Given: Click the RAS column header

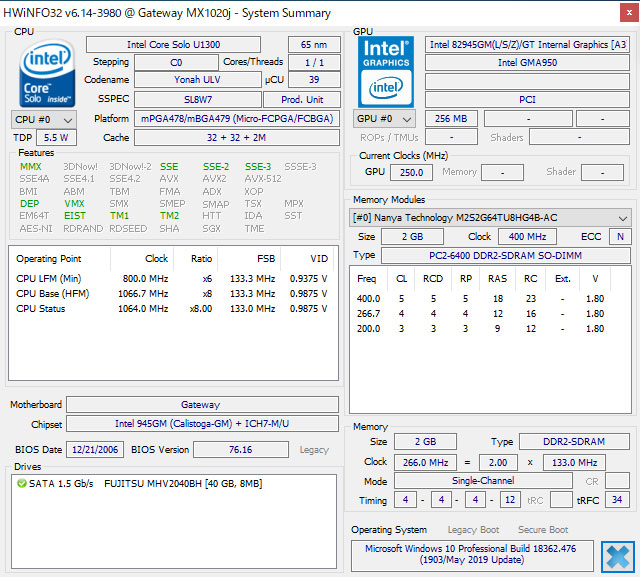Looking at the screenshot, I should coord(497,279).
